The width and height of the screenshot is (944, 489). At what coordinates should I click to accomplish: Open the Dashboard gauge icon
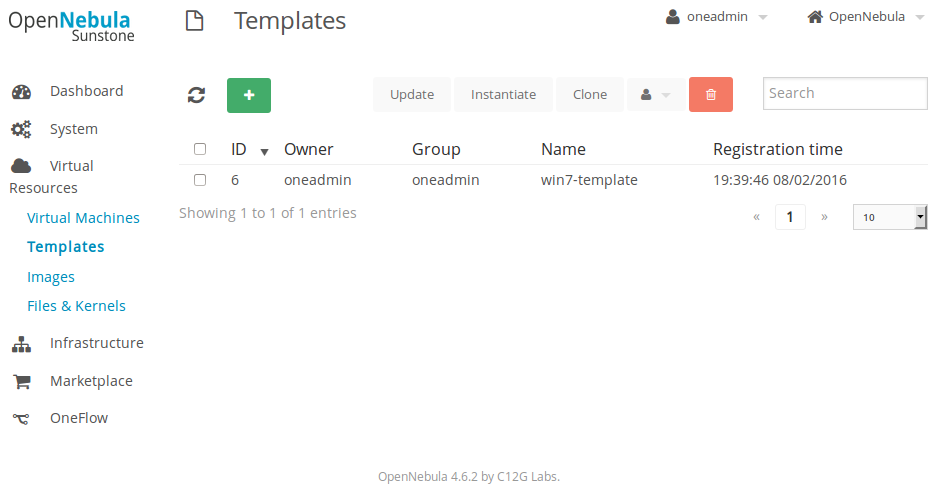pos(21,92)
